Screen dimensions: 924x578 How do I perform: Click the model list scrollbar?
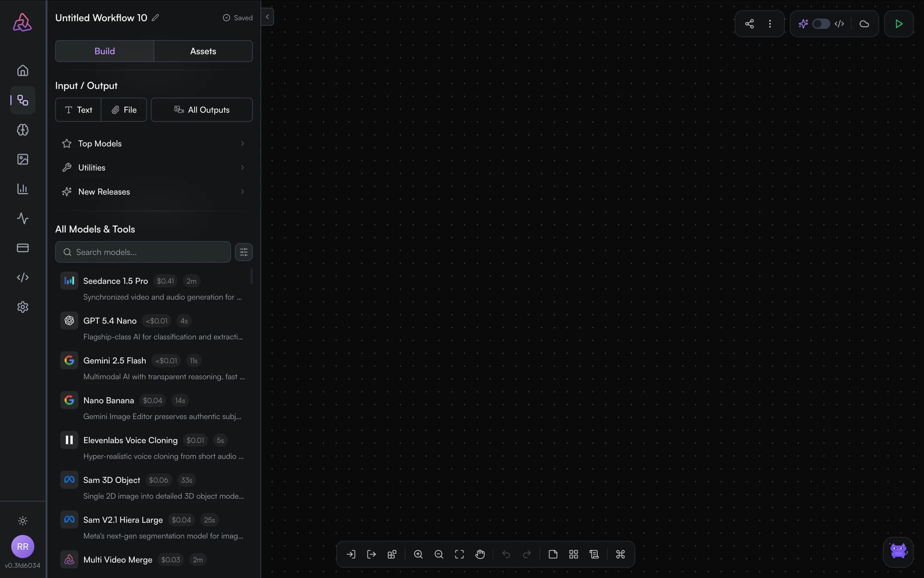click(x=251, y=276)
